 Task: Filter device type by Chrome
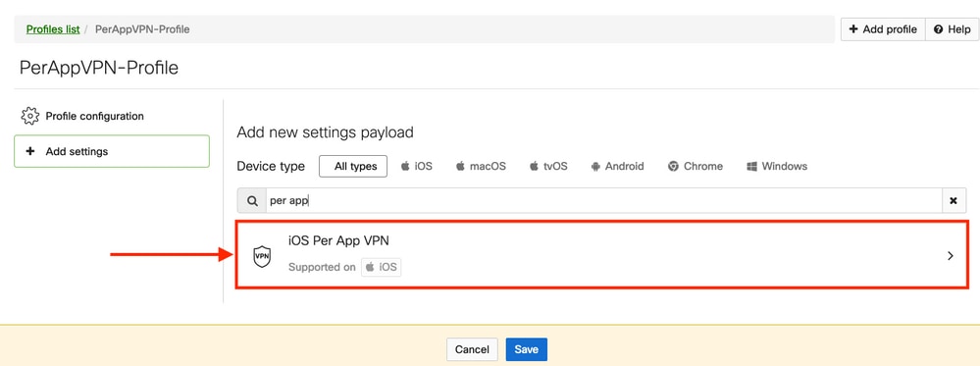tap(695, 167)
